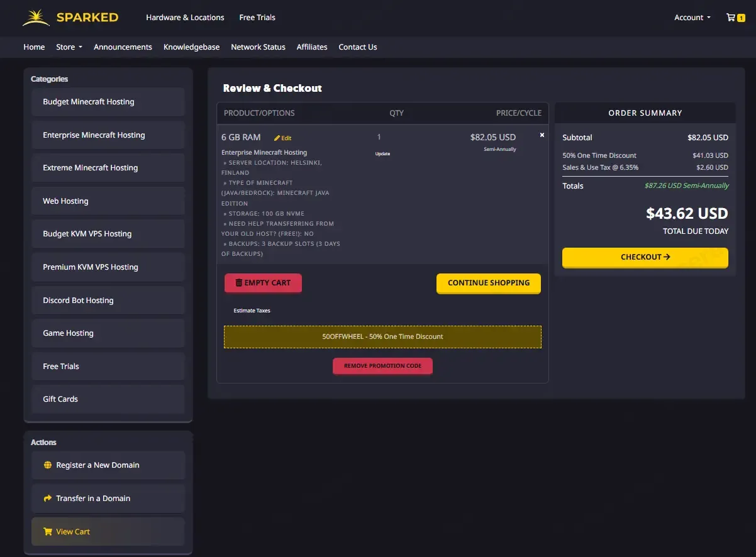The image size is (756, 557).
Task: Click the 50OFFWHEEL promo code banner
Action: (382, 337)
